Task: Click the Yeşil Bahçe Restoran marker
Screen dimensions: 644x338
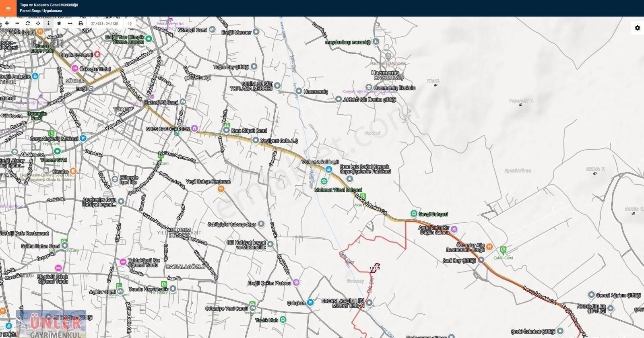Action: click(220, 189)
